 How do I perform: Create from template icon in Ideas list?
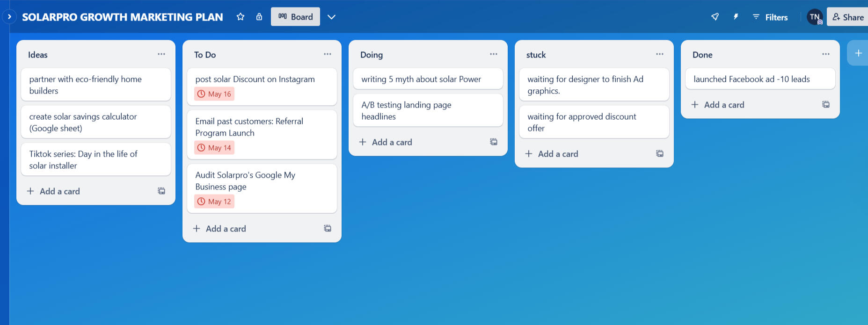pos(161,191)
